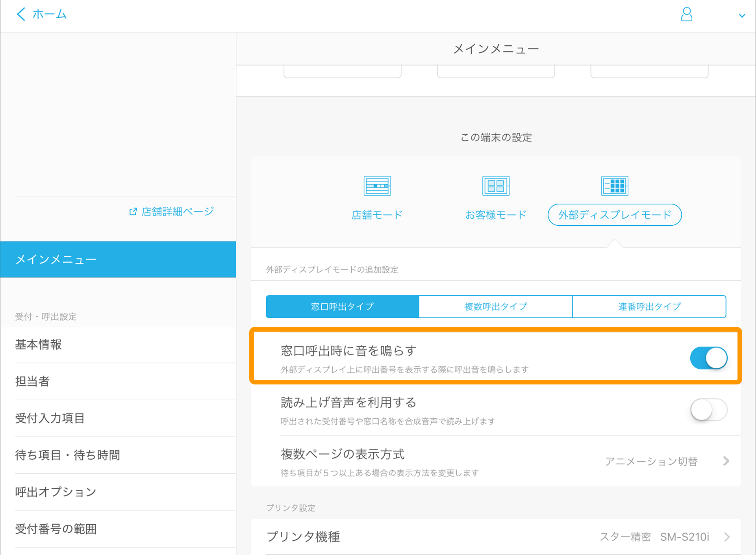756x555 pixels.
Task: Click the 窓口呼出時に音を鳴らす title text
Action: point(348,351)
